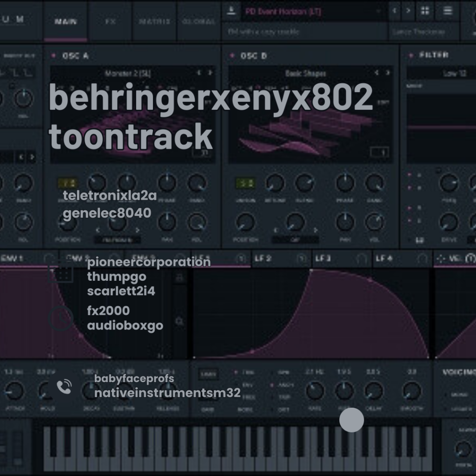Image resolution: width=476 pixels, height=476 pixels.
Task: Select next wavetable in OSC A
Action: (x=210, y=73)
